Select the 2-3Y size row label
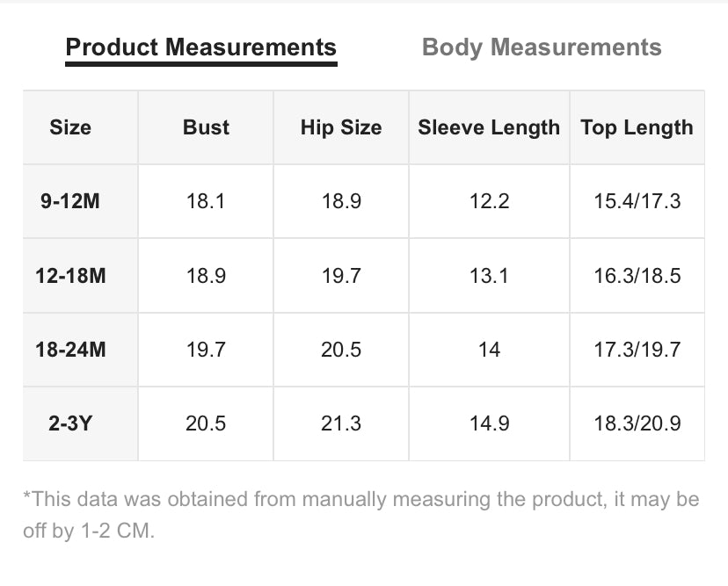Screen dimensions: 728x586 pos(70,423)
